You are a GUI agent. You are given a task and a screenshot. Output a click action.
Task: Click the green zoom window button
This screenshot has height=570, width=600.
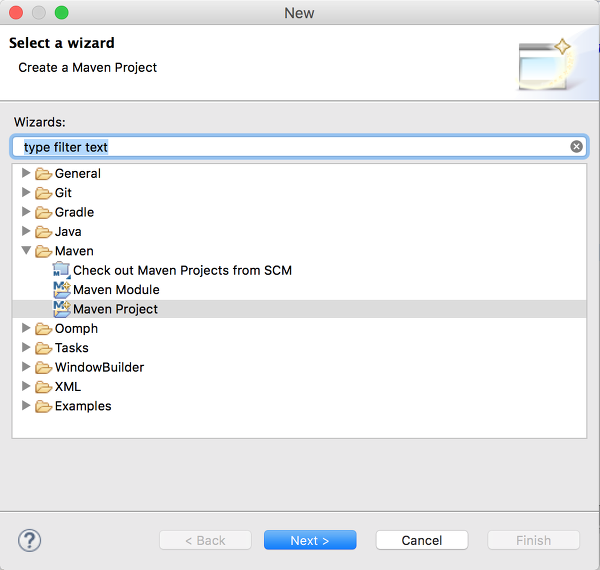click(62, 13)
